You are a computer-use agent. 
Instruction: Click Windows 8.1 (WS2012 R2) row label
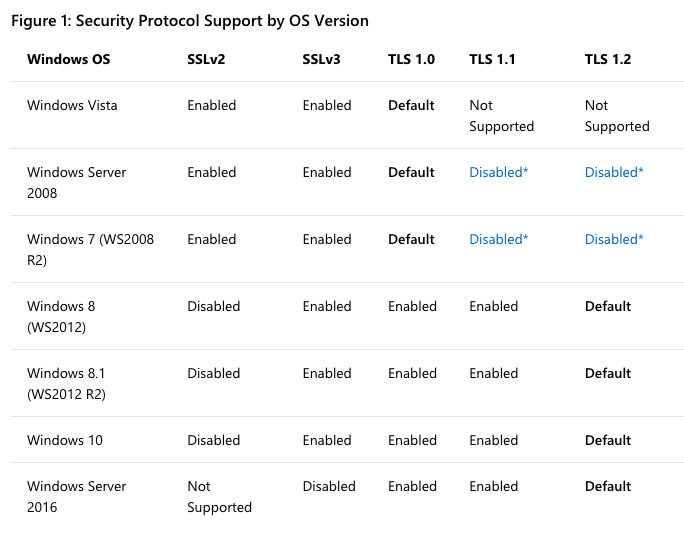[66, 383]
